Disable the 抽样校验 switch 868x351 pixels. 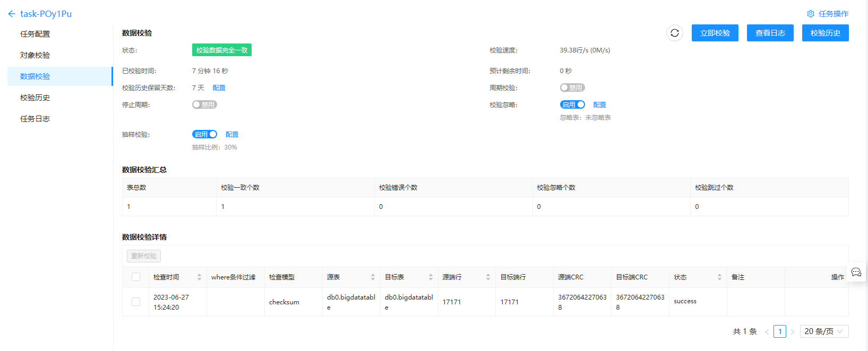[204, 134]
